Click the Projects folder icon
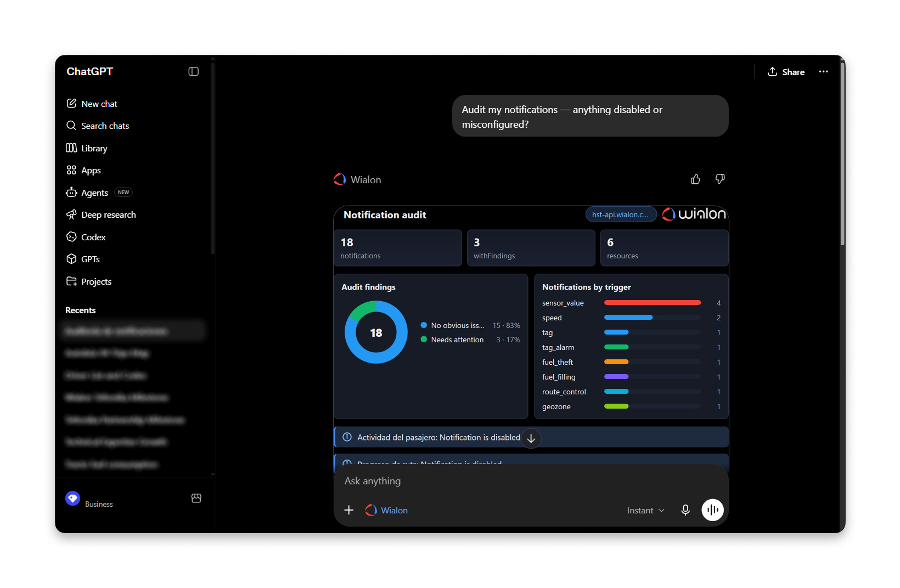900x588 pixels. (x=71, y=281)
